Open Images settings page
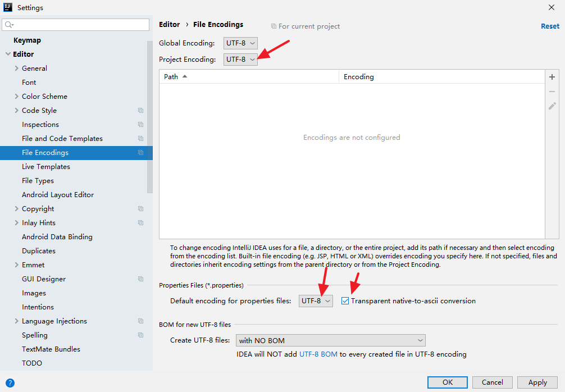This screenshot has height=392, width=565. pos(34,293)
